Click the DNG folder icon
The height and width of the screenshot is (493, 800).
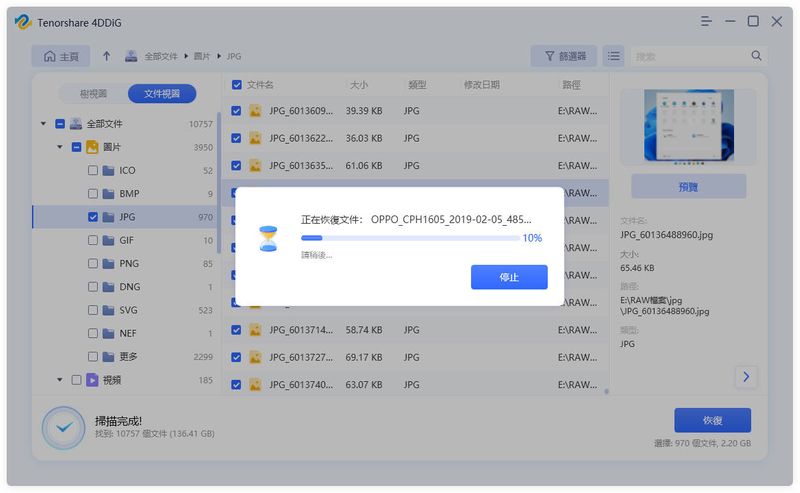point(108,287)
